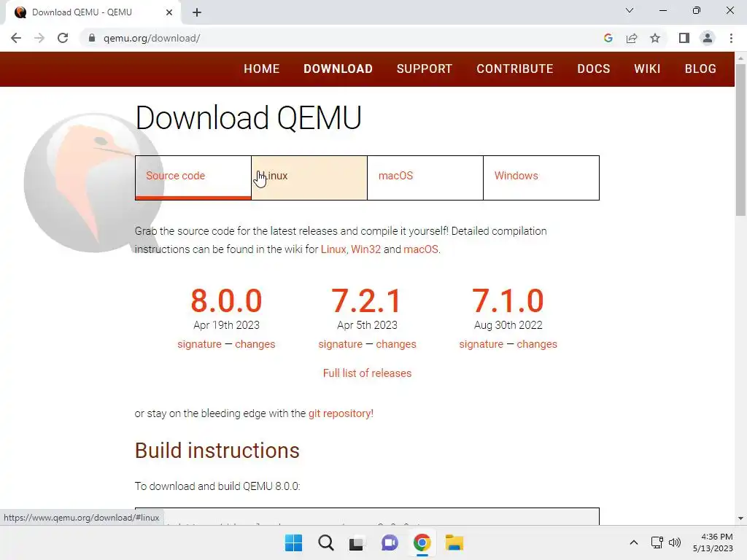
Task: Open the SUPPORT nav item
Action: point(425,69)
